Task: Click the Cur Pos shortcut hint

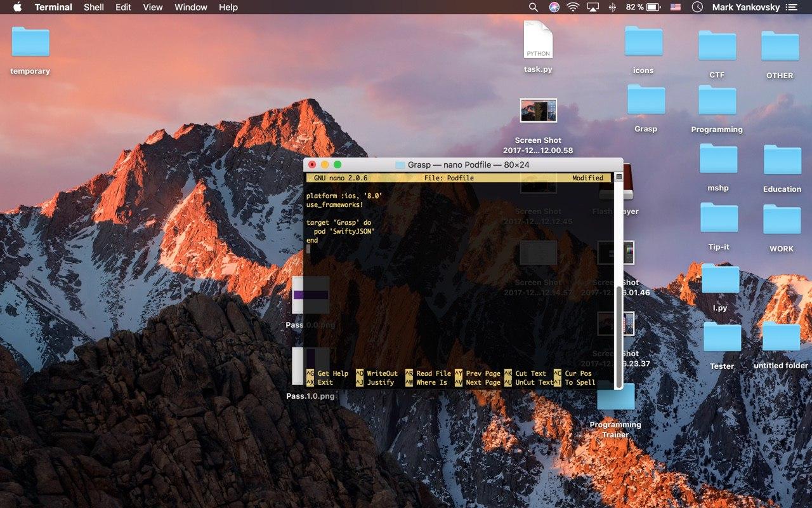Action: point(573,373)
